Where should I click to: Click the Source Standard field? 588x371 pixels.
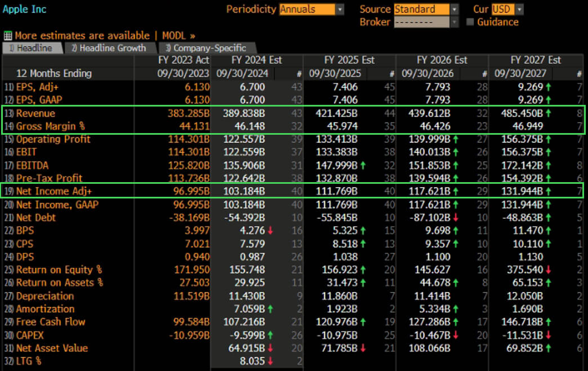(421, 10)
